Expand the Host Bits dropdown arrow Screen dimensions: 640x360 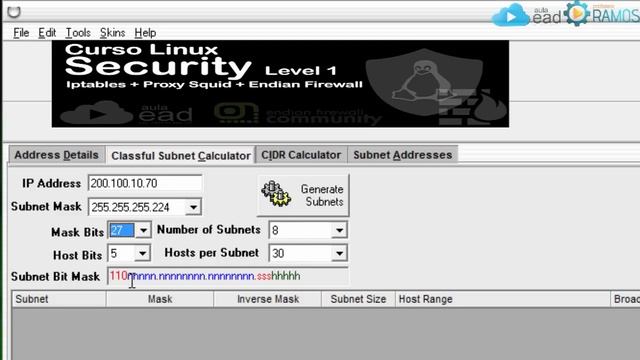[x=142, y=253]
